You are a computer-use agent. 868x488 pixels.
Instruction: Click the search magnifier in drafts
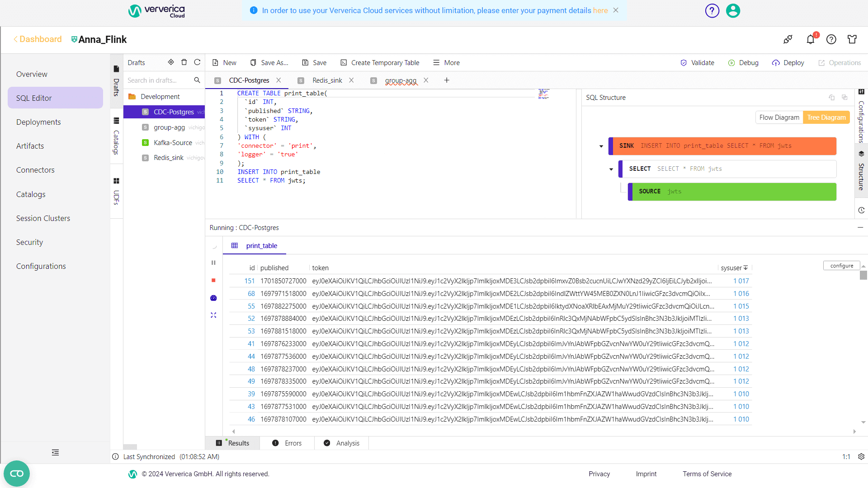tap(197, 80)
